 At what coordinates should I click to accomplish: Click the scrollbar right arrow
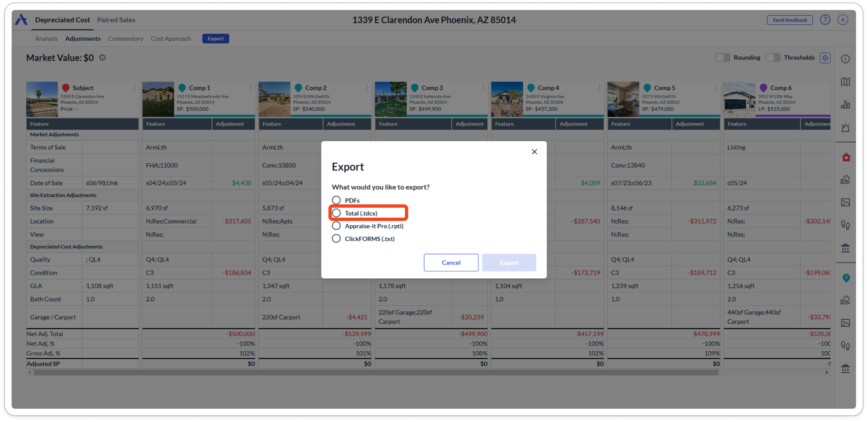coord(827,373)
